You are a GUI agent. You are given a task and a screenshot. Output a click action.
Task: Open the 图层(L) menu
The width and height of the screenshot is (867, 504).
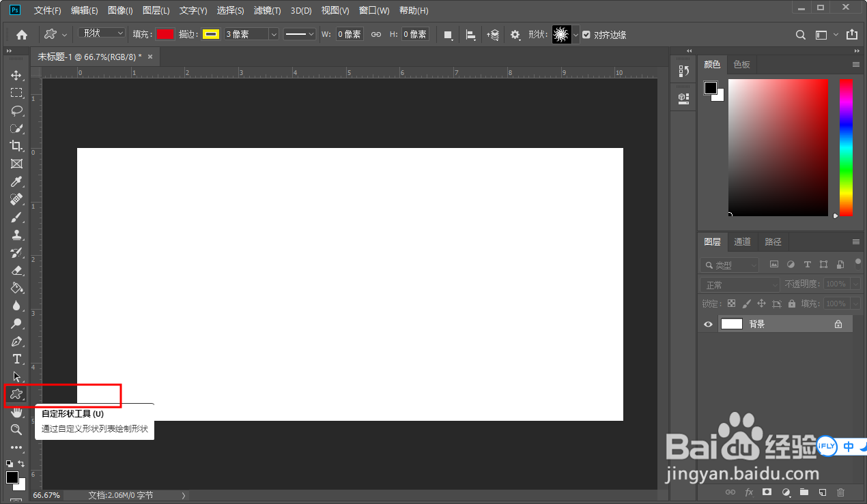click(x=156, y=11)
